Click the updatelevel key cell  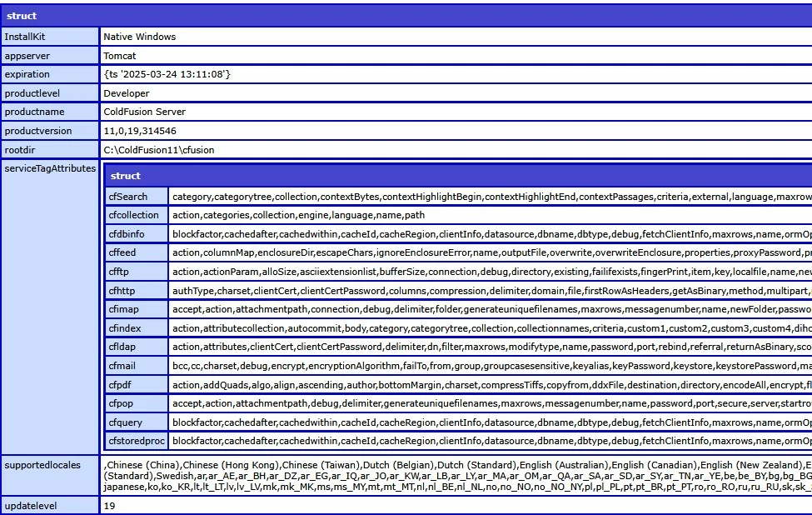[50, 506]
